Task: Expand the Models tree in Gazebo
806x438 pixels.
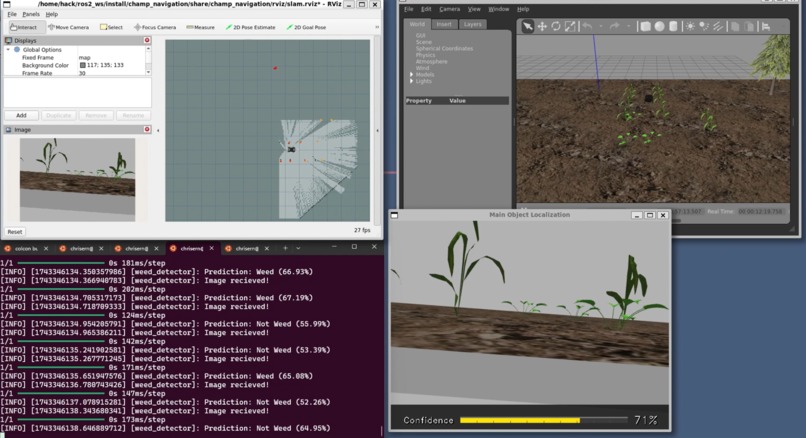Action: click(x=411, y=75)
